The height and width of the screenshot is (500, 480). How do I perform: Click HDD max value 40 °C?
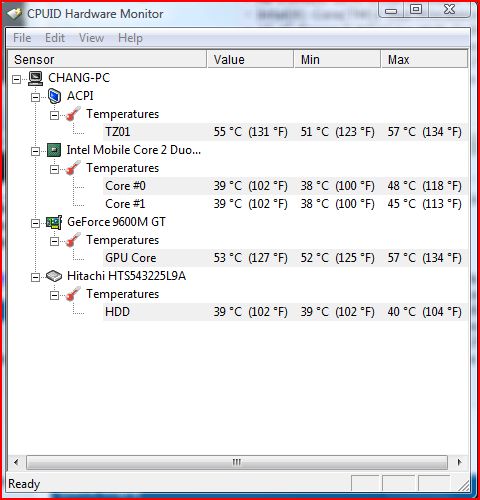coord(425,312)
